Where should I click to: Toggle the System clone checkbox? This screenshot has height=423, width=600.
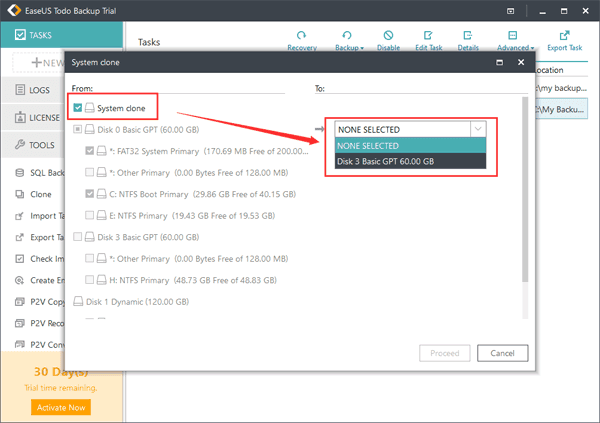tap(78, 108)
